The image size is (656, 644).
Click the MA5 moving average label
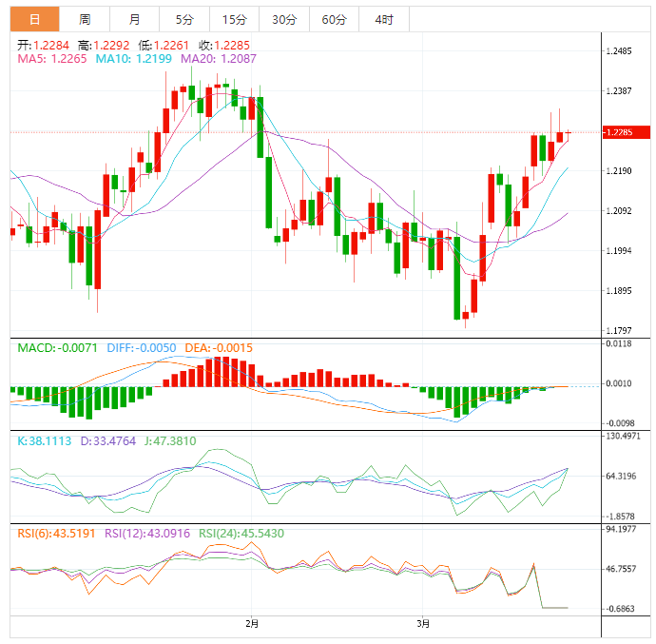tap(52, 59)
